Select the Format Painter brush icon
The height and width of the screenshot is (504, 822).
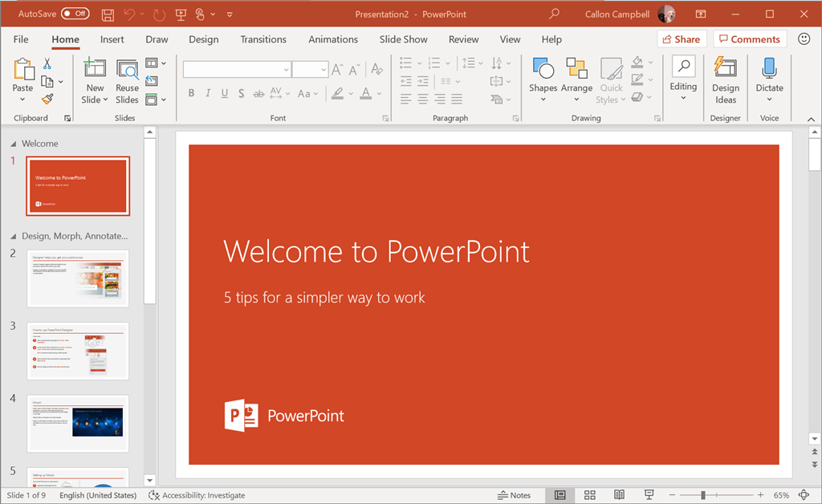click(x=47, y=100)
